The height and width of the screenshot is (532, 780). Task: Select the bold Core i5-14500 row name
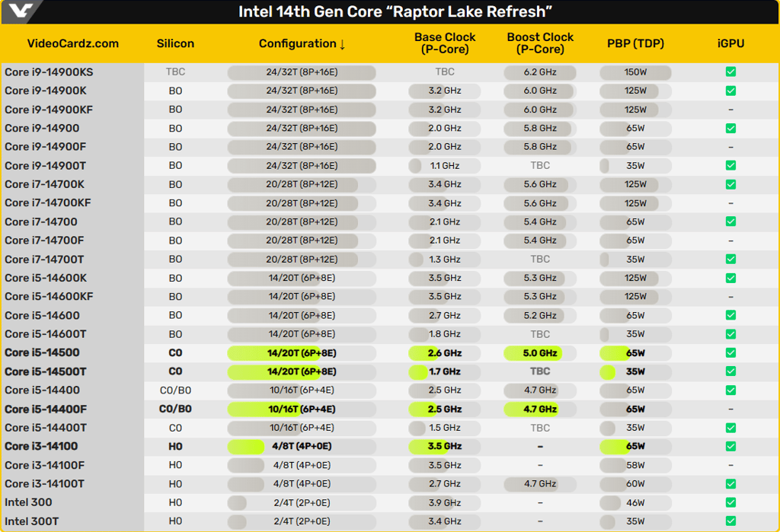42,352
